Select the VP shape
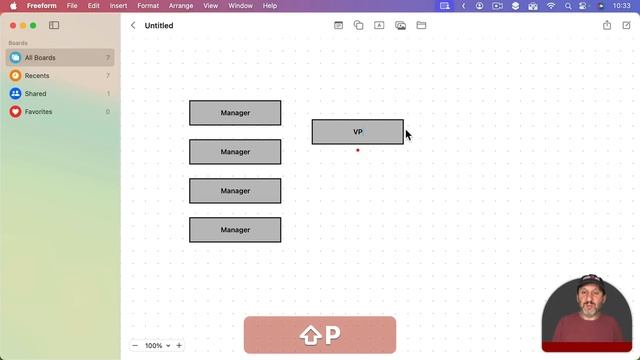The image size is (640, 360). click(358, 132)
